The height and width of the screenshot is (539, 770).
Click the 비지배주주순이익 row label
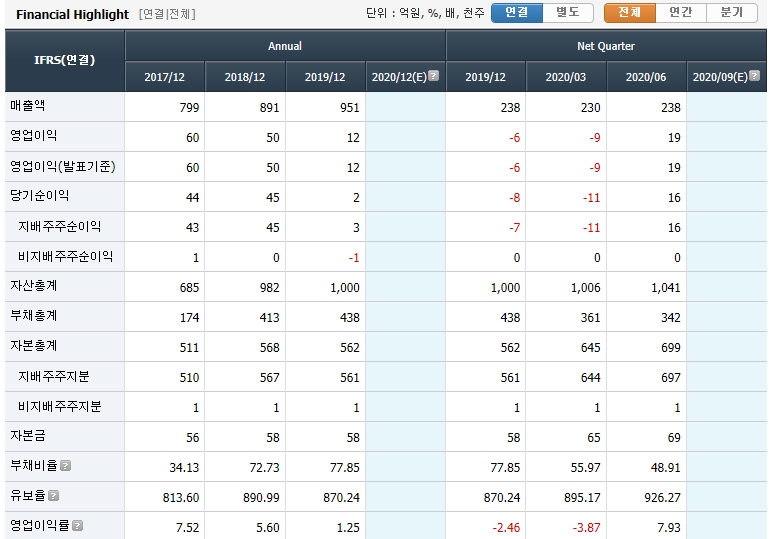65,256
